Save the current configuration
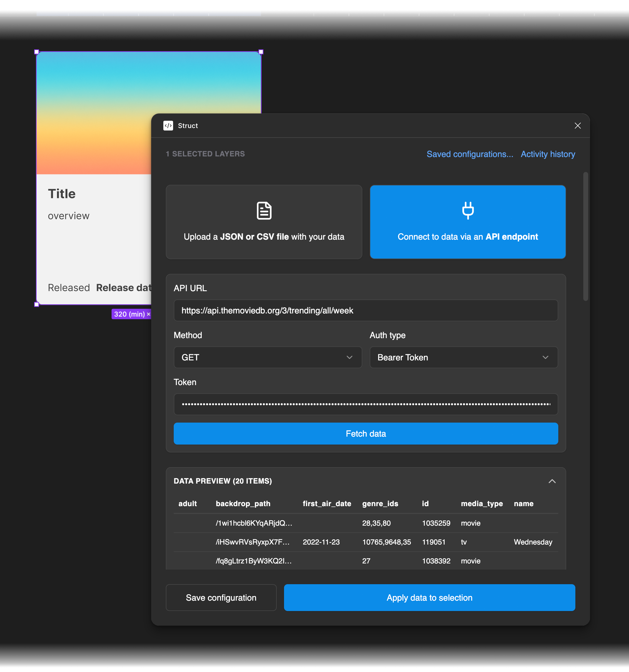This screenshot has width=629, height=672. pos(221,597)
